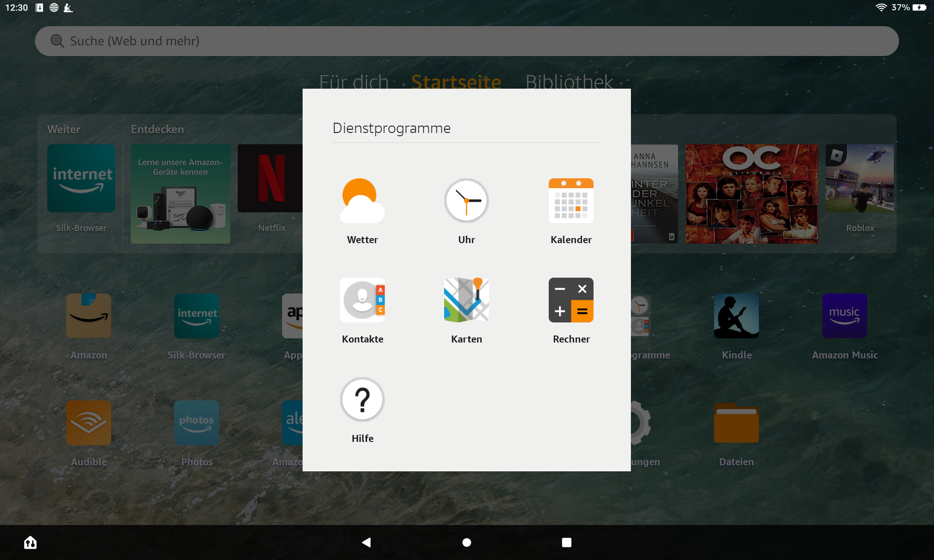
Task: Open the Kontakte app
Action: (362, 300)
